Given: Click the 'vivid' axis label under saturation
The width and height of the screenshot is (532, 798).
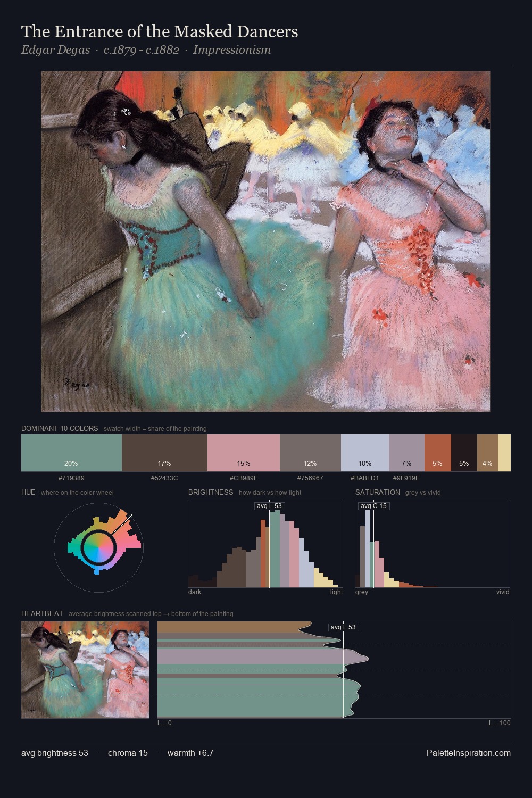Looking at the screenshot, I should [x=503, y=592].
